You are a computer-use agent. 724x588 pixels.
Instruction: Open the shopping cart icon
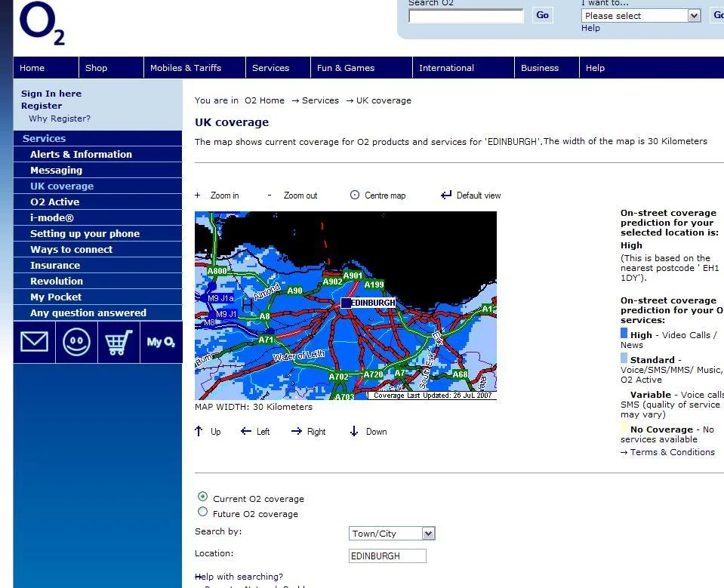coord(119,342)
